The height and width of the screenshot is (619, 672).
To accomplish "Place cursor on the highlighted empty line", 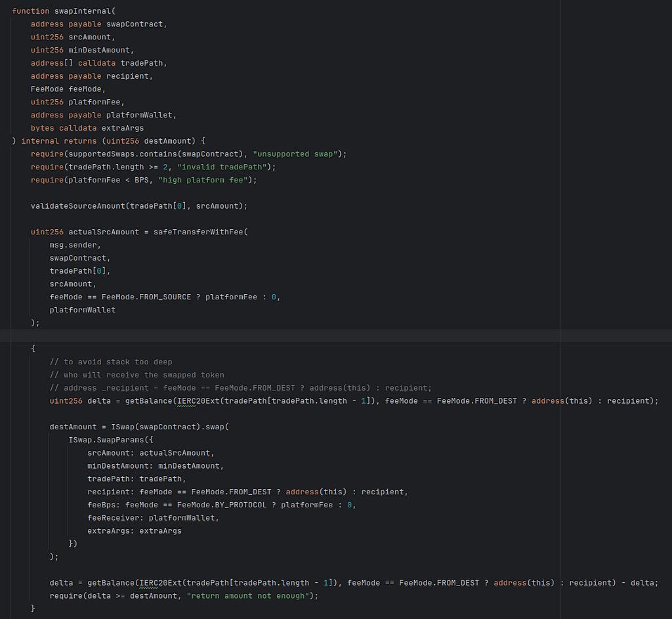I will 262,335.
